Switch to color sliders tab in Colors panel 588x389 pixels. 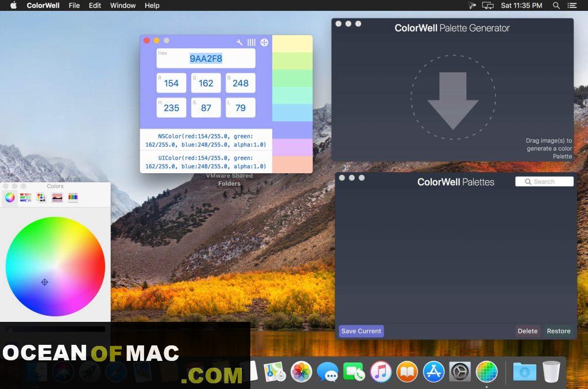pyautogui.click(x=25, y=197)
